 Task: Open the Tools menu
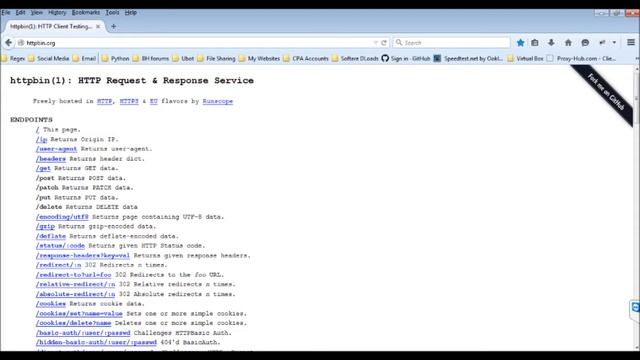pos(112,13)
